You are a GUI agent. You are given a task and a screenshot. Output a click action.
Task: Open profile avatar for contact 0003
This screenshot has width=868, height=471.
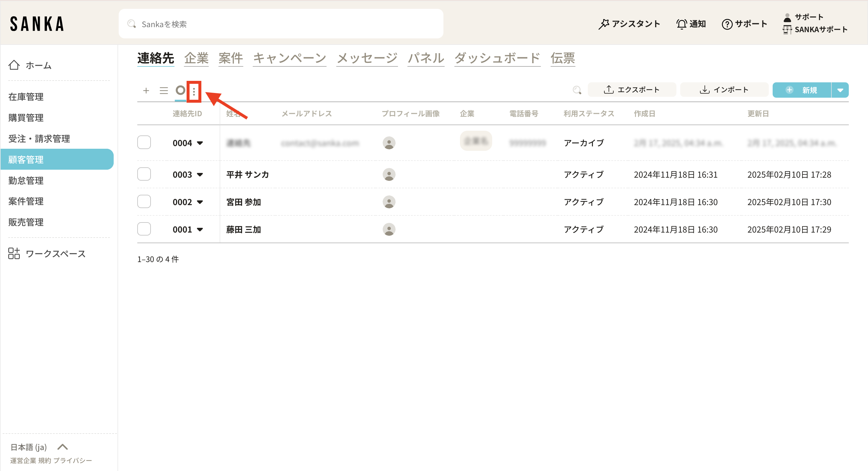click(x=389, y=174)
